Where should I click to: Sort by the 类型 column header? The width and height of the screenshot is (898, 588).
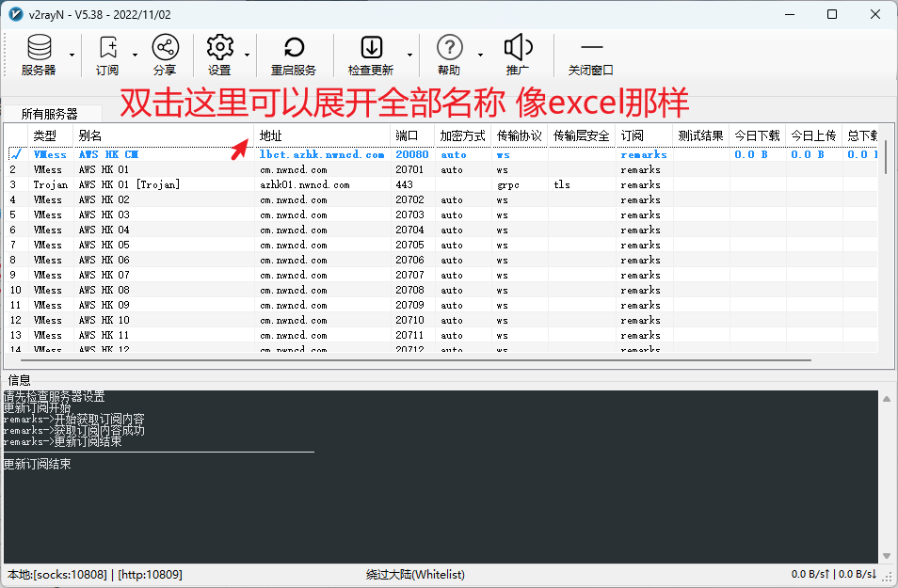click(51, 135)
